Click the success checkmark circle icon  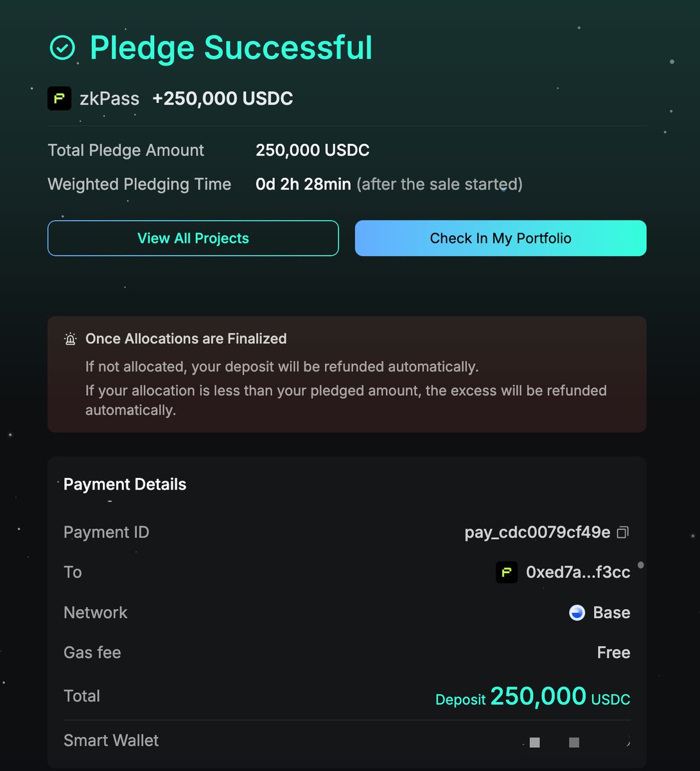[x=63, y=48]
